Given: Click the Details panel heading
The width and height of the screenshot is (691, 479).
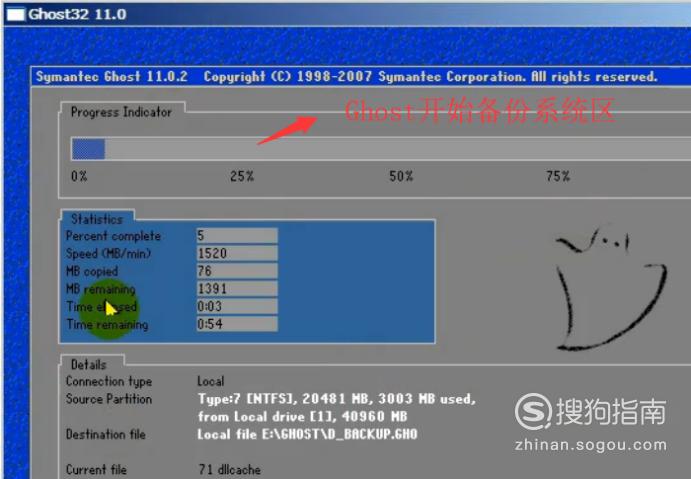Looking at the screenshot, I should click(x=89, y=364).
